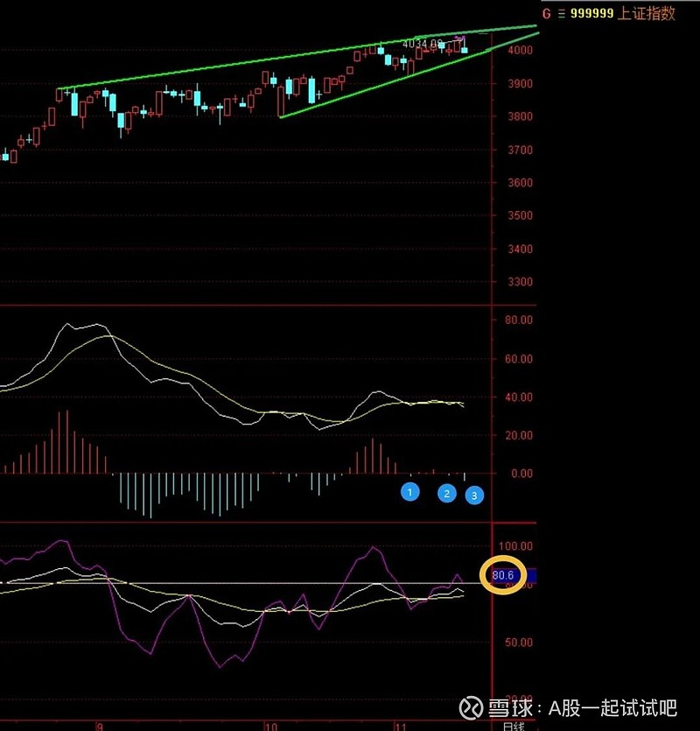Viewport: 700px width, 731px height.
Task: Click the 4000 price axis label
Action: [520, 51]
